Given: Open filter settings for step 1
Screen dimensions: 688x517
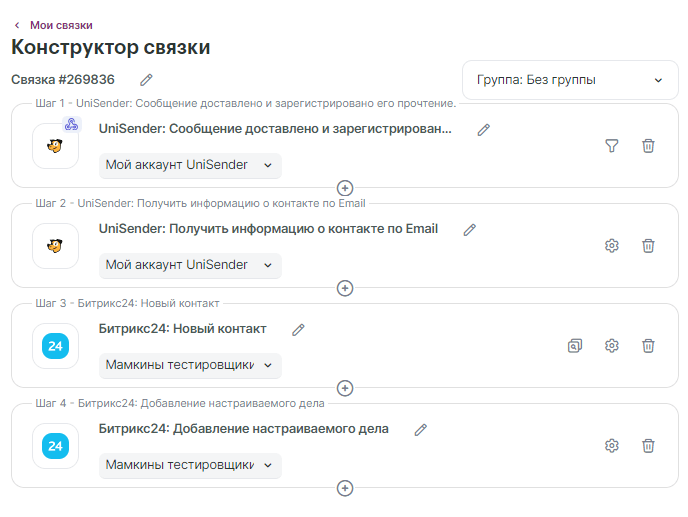Looking at the screenshot, I should coord(612,146).
